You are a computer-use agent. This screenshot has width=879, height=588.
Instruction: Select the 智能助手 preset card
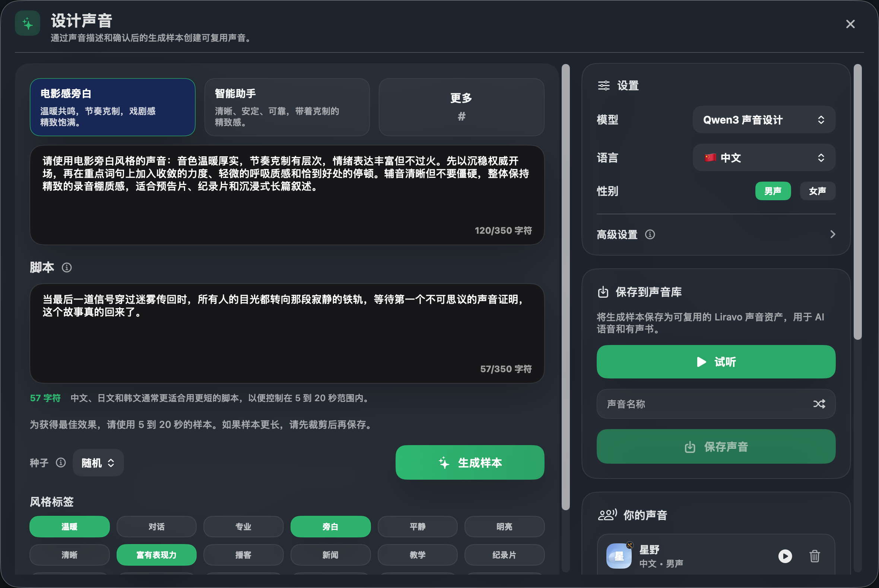[x=287, y=107]
